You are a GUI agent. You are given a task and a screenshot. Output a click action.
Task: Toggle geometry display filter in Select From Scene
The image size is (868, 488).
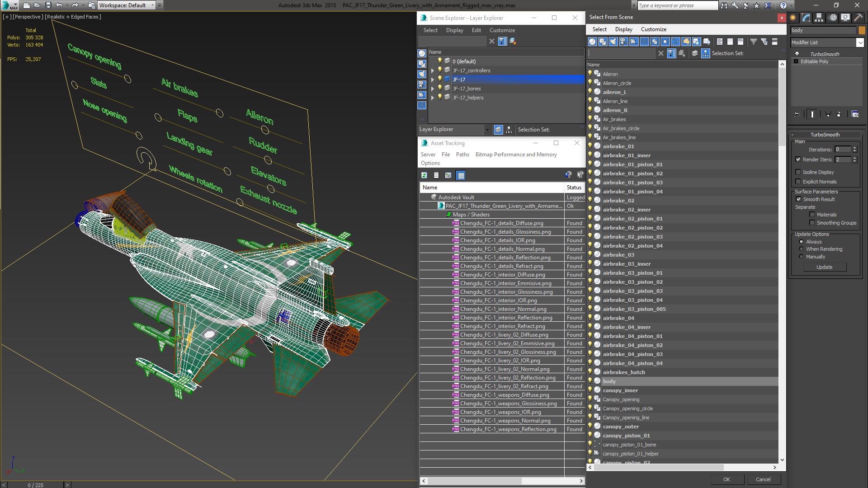(x=592, y=42)
